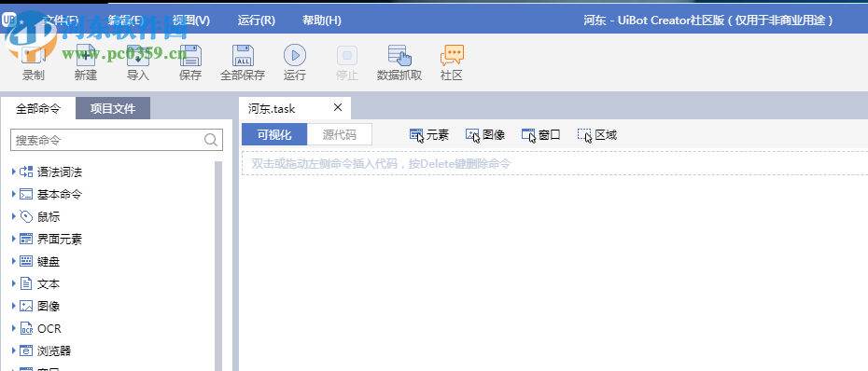Click the dashed command insertion area

pyautogui.click(x=554, y=164)
